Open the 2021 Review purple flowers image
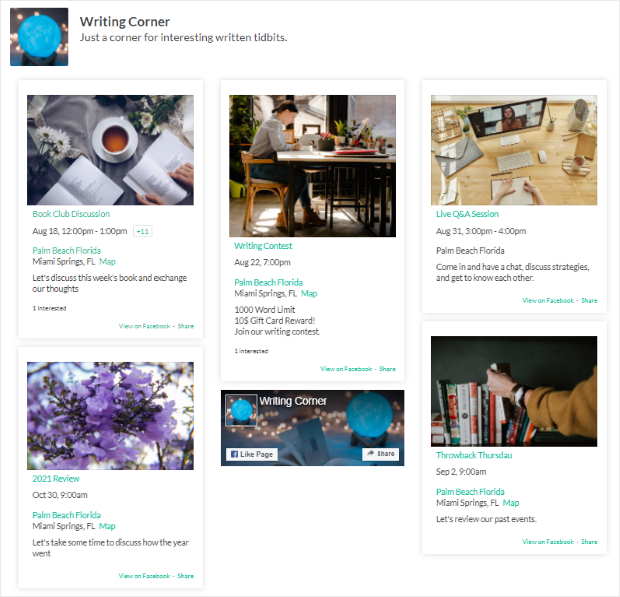Image resolution: width=620 pixels, height=597 pixels. (x=110, y=416)
